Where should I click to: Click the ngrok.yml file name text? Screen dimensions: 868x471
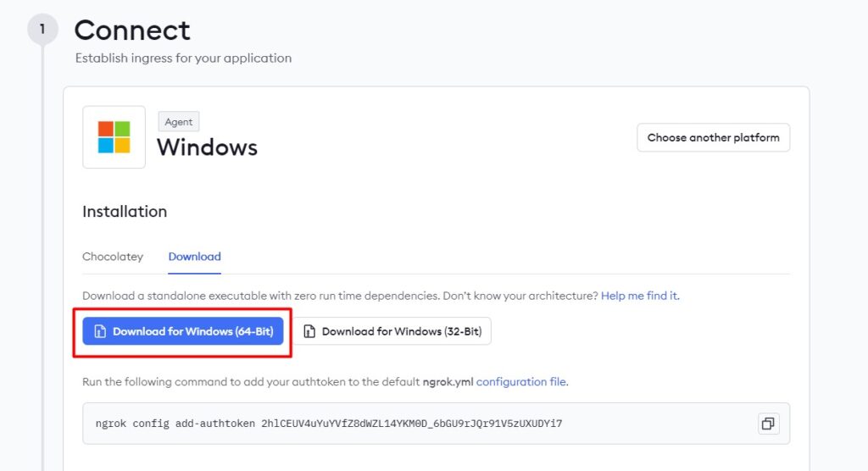448,382
